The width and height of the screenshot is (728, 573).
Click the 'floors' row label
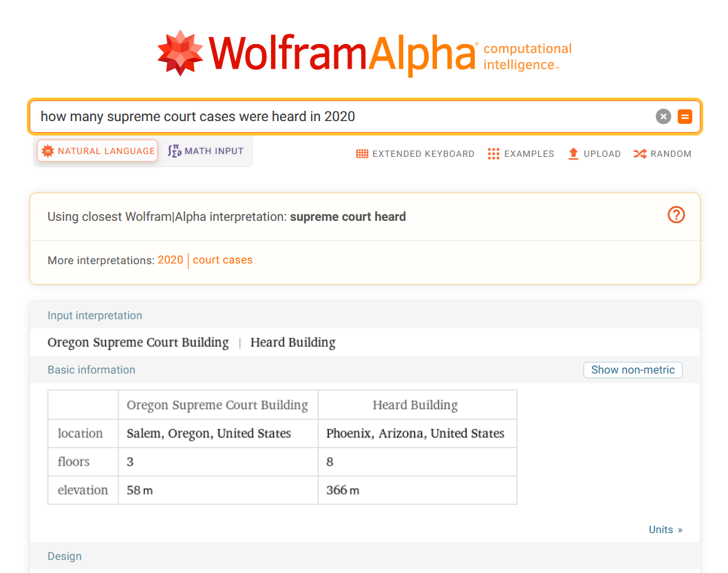[x=74, y=462]
